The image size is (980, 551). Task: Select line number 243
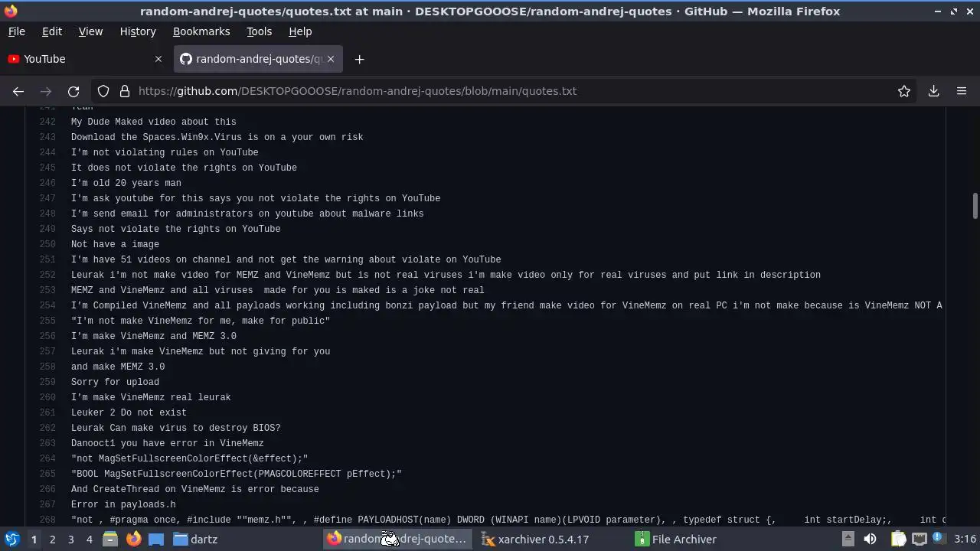pyautogui.click(x=47, y=137)
